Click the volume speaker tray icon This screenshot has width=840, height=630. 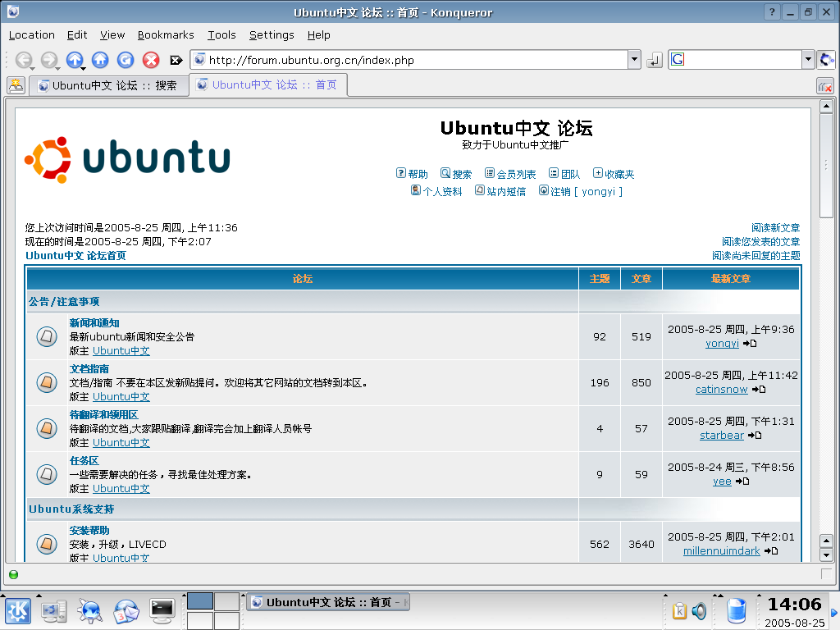tap(699, 610)
